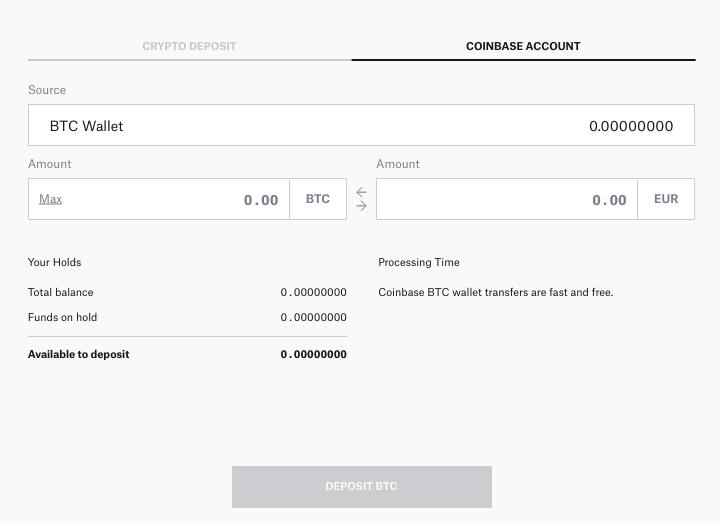
Task: Click the Amount label above EUR field
Action: click(x=398, y=164)
